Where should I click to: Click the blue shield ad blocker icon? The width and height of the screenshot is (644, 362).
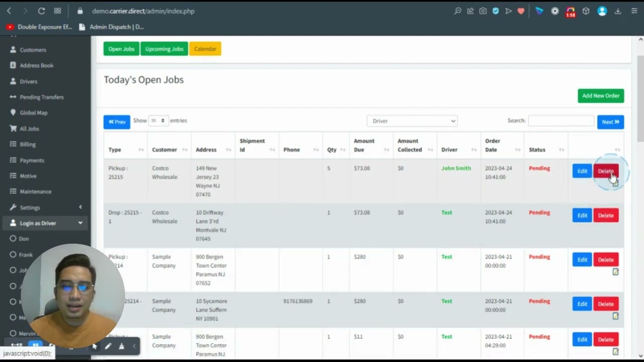(496, 11)
